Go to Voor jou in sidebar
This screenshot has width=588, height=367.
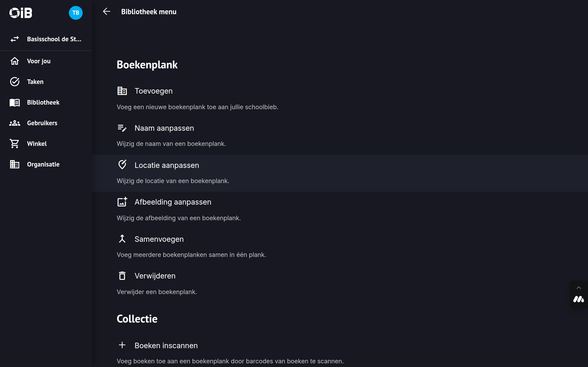pyautogui.click(x=39, y=61)
